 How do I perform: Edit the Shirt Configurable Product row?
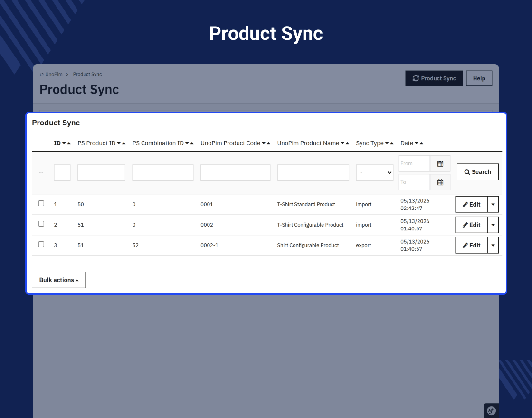[x=471, y=245]
